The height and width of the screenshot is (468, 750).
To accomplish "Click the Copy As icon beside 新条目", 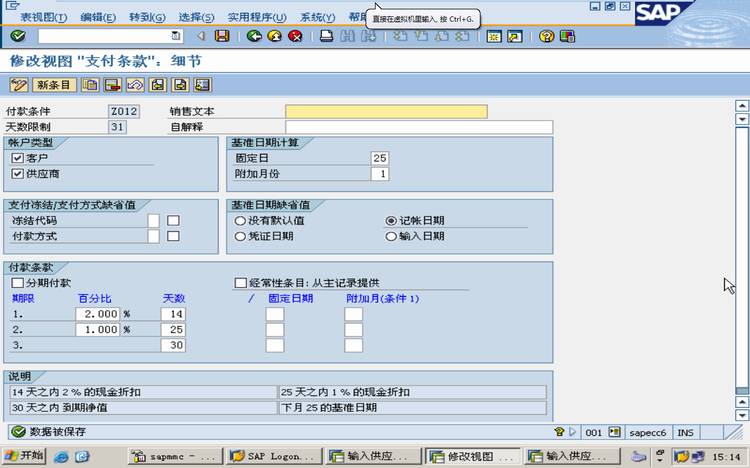I will [90, 85].
